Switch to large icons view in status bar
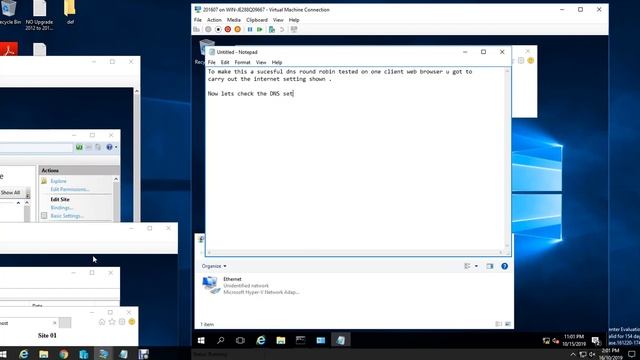 click(x=508, y=324)
